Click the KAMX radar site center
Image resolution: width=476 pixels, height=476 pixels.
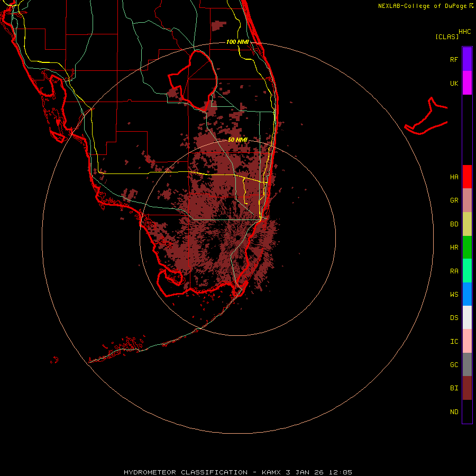pyautogui.click(x=238, y=237)
